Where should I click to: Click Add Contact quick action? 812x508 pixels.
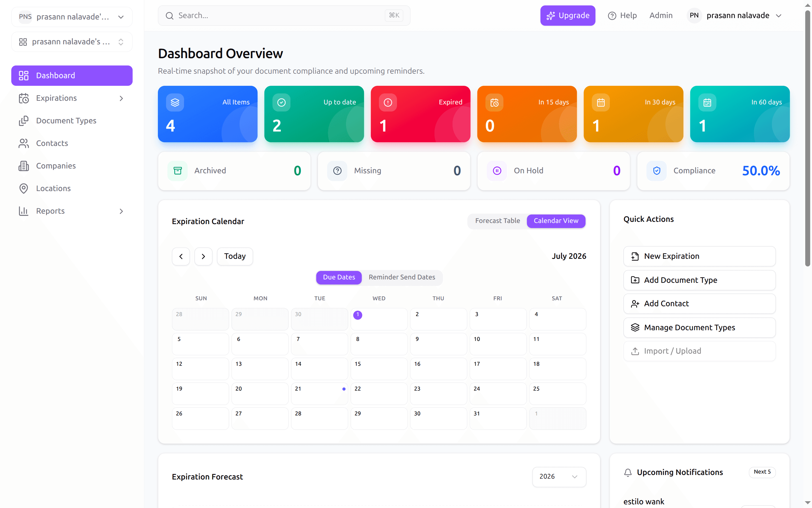tap(699, 304)
